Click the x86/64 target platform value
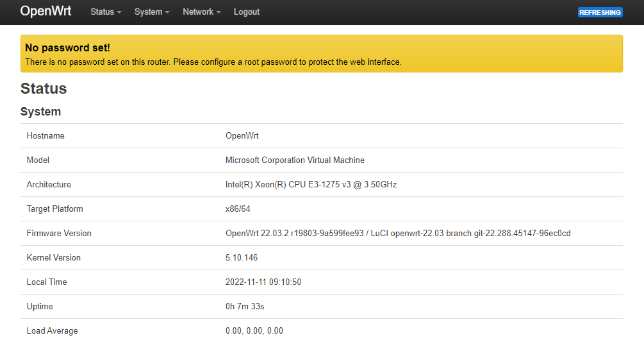 tap(238, 209)
